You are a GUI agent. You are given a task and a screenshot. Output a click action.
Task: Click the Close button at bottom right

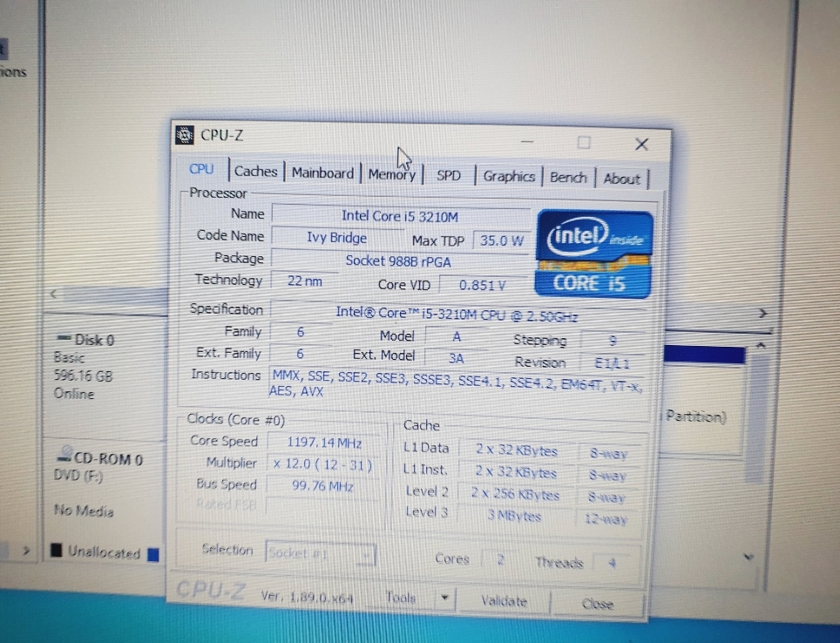(x=598, y=603)
